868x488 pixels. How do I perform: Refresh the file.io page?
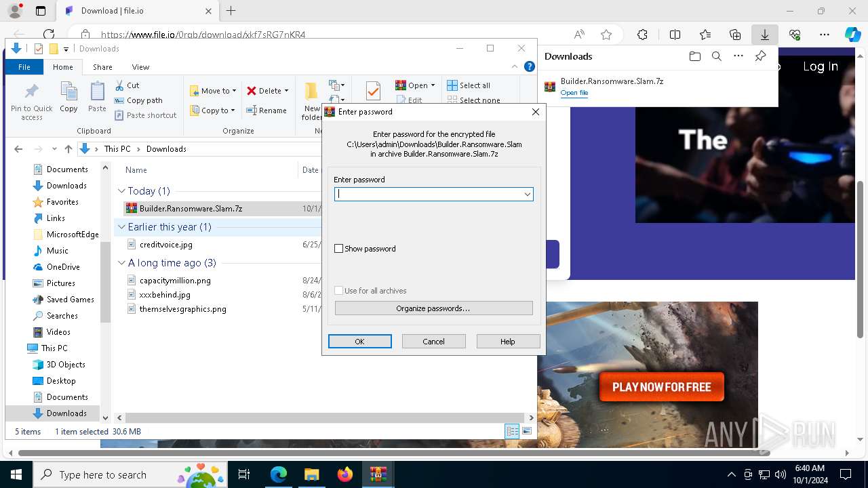(49, 35)
